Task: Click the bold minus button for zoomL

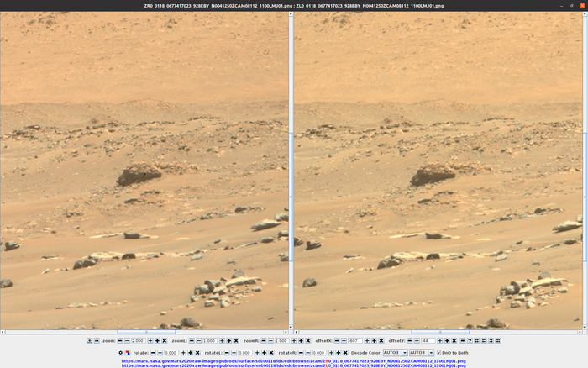Action: click(x=192, y=340)
